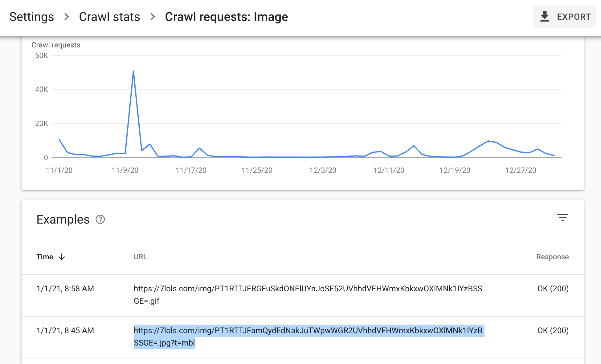Screen dimensions: 601x364
Task: Click the 12/19/20 date axis label
Action: (x=455, y=170)
